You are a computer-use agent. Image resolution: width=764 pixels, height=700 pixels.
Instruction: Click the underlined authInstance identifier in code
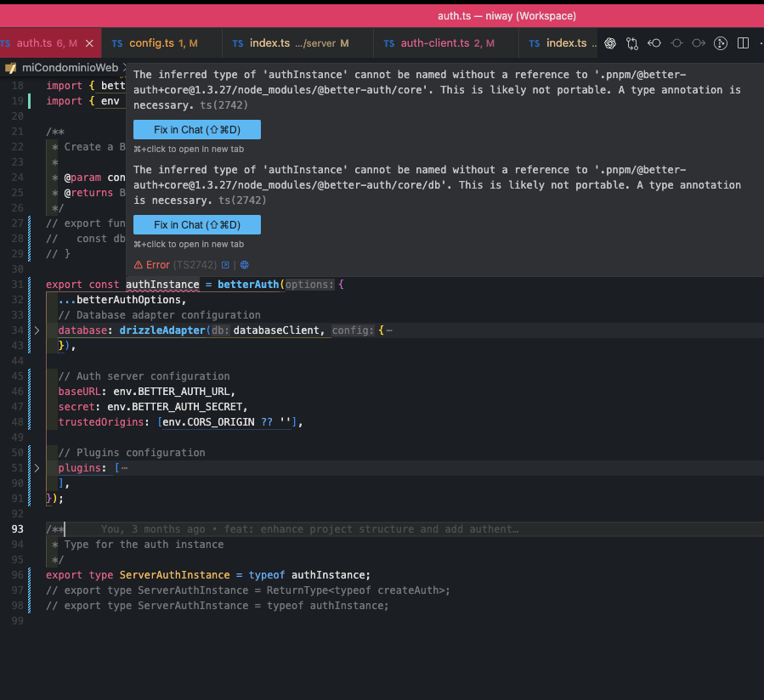[161, 285]
